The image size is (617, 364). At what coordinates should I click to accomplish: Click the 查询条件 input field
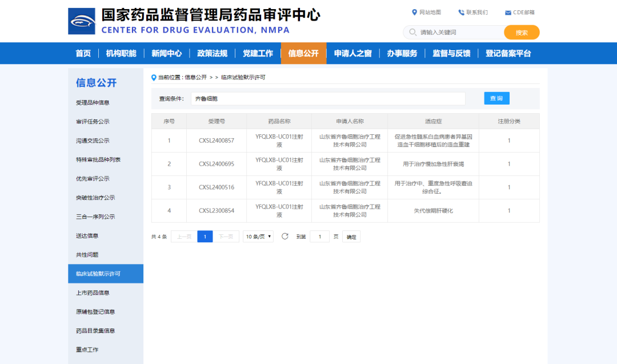click(x=328, y=99)
